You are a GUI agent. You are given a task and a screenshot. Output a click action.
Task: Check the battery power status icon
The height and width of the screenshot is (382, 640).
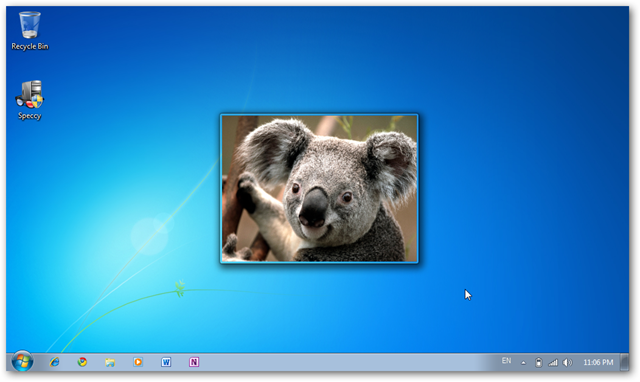(538, 362)
